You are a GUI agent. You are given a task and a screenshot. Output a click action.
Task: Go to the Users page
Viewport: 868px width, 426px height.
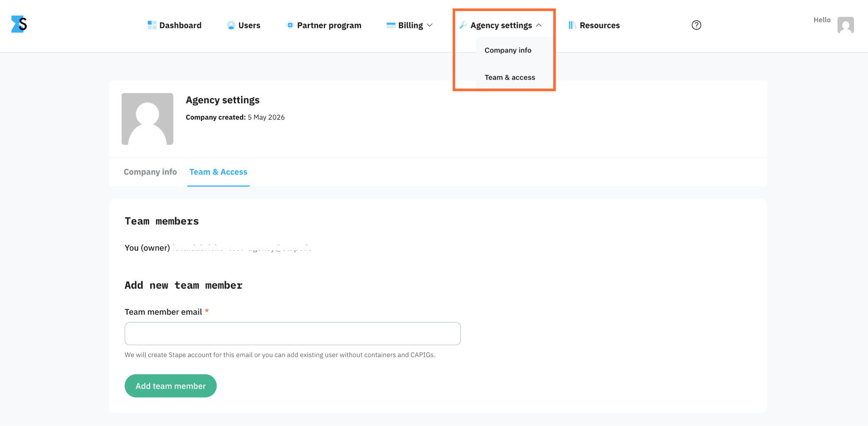tap(244, 25)
